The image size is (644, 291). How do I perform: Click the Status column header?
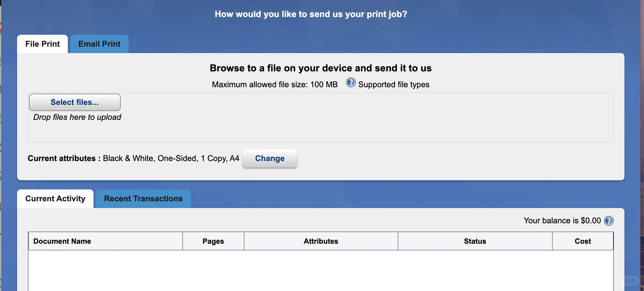pos(475,241)
